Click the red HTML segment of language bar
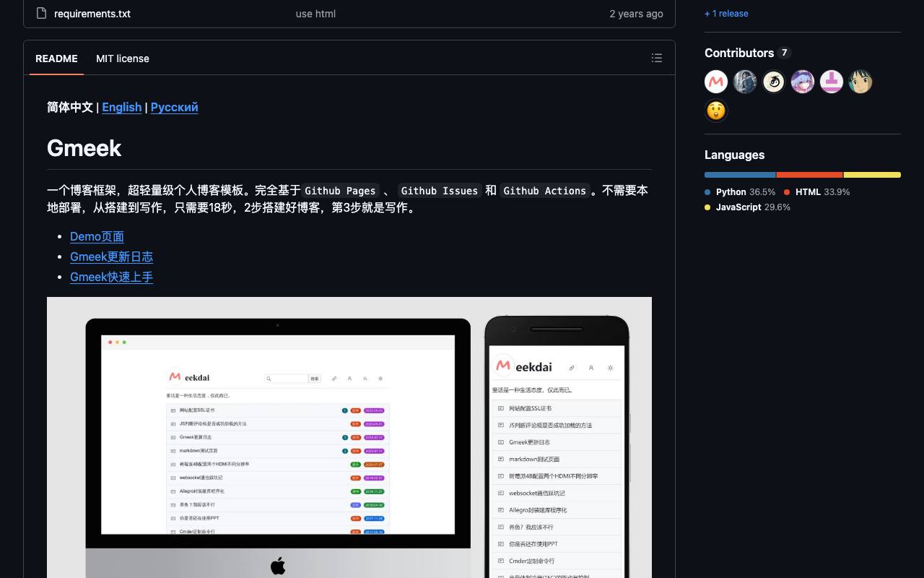 (810, 175)
